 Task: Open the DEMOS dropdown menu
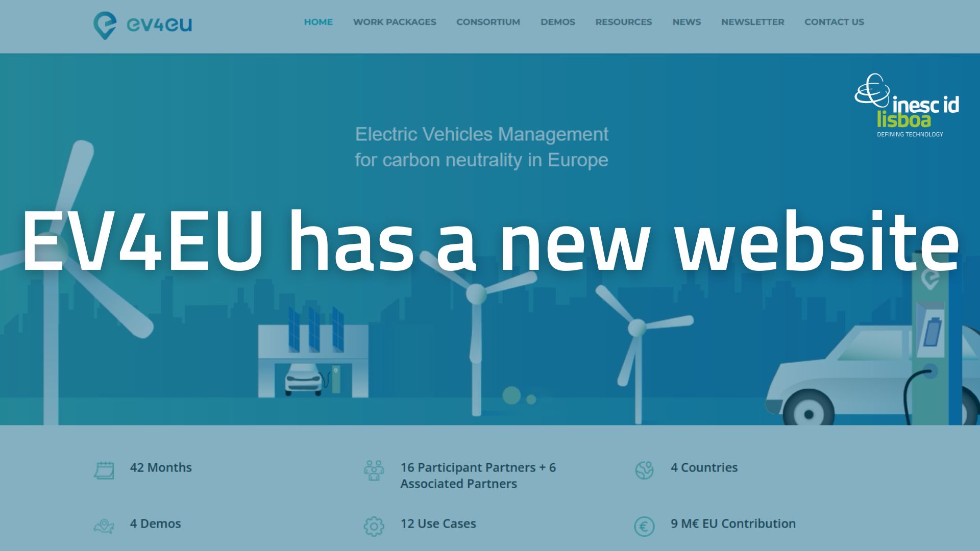[557, 22]
